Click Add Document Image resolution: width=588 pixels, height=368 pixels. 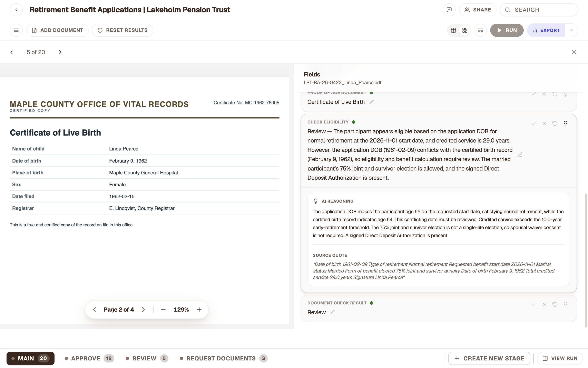57,30
